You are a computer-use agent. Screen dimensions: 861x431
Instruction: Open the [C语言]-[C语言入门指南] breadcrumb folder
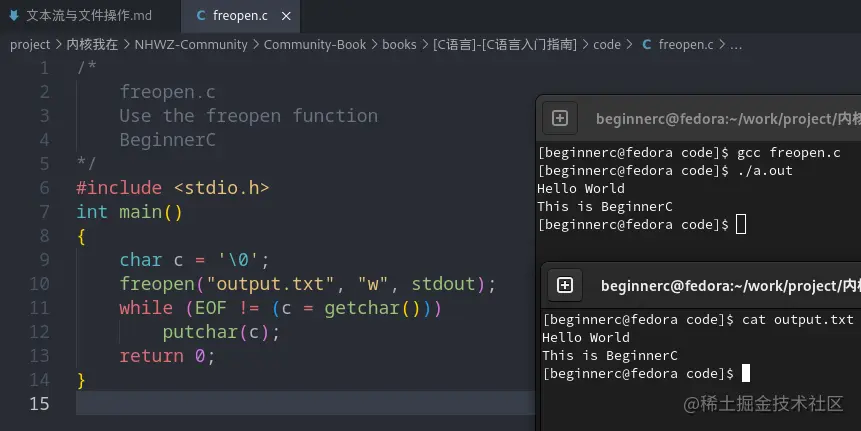pyautogui.click(x=505, y=45)
